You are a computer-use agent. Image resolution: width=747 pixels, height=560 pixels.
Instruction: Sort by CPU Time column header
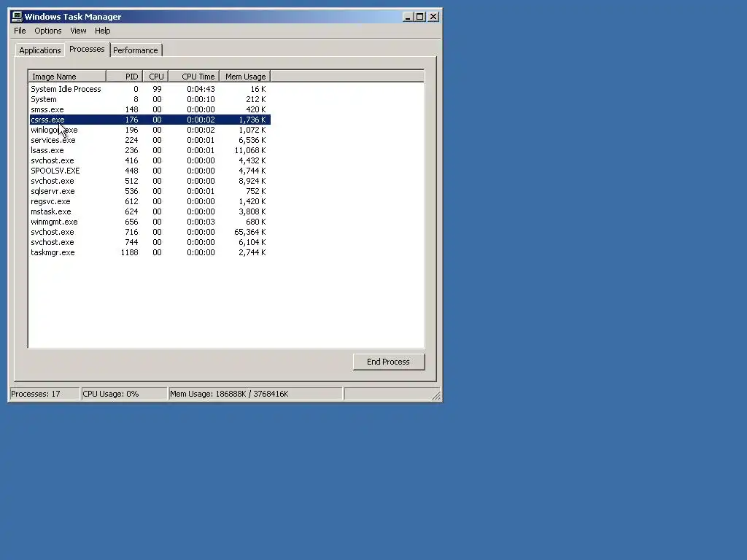[194, 77]
